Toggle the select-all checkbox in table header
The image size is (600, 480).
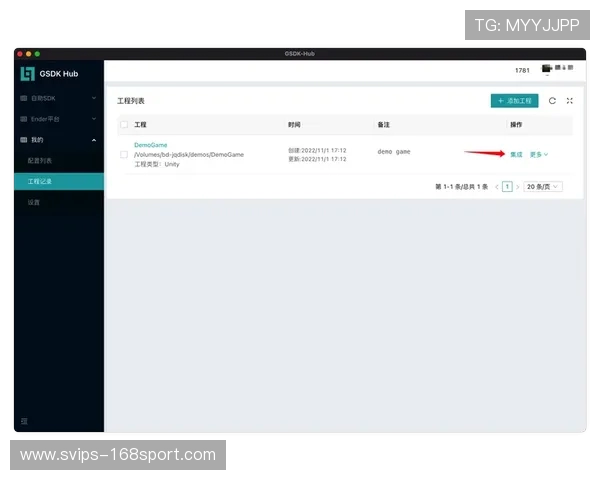[124, 125]
